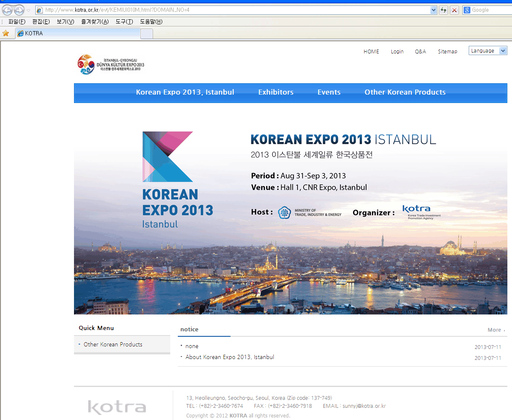
Task: Select the KOTRA browser tab
Action: click(x=78, y=34)
